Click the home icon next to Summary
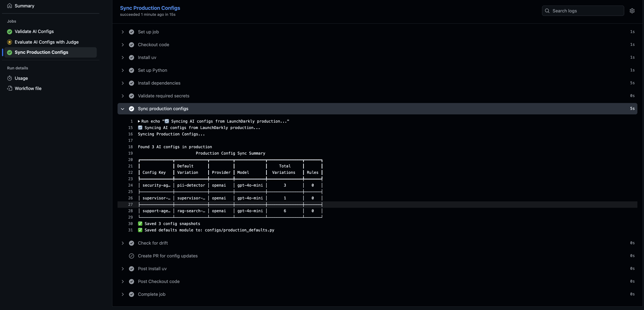Screen dimensions: 644x310 click(x=9, y=5)
